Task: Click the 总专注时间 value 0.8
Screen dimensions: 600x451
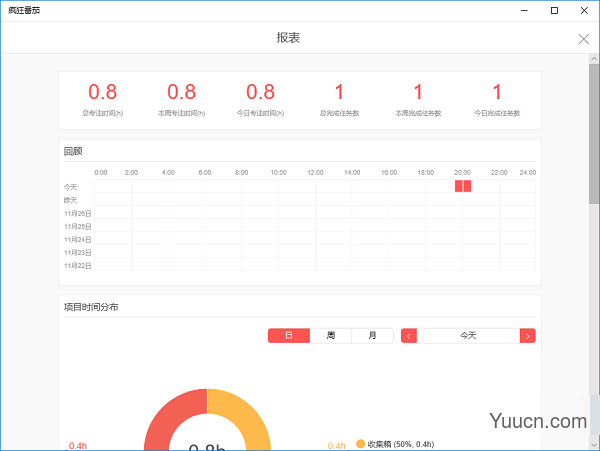Action: 103,92
